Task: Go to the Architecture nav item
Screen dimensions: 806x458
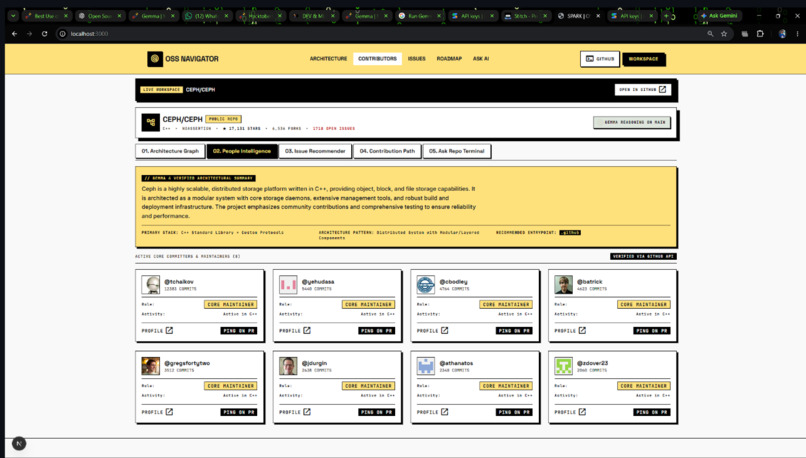Action: 328,59
